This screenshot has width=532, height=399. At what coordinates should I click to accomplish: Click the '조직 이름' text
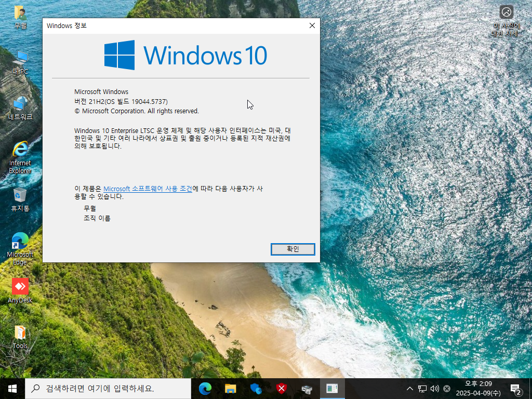click(x=97, y=218)
